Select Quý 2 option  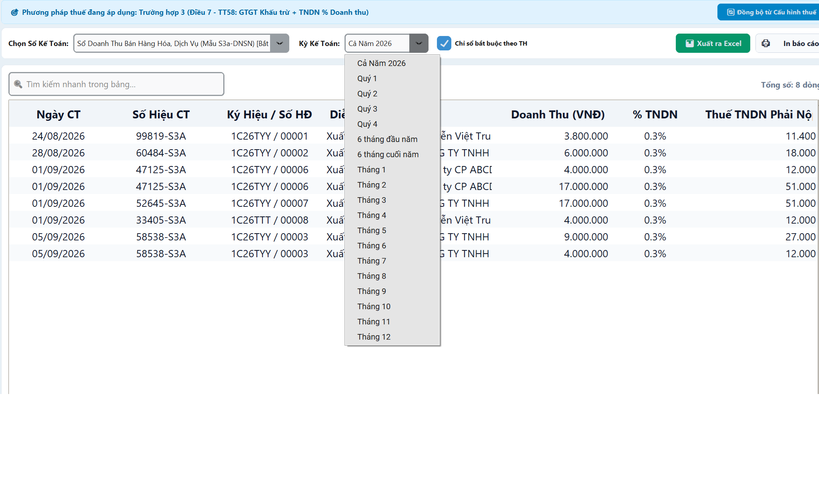[392, 94]
